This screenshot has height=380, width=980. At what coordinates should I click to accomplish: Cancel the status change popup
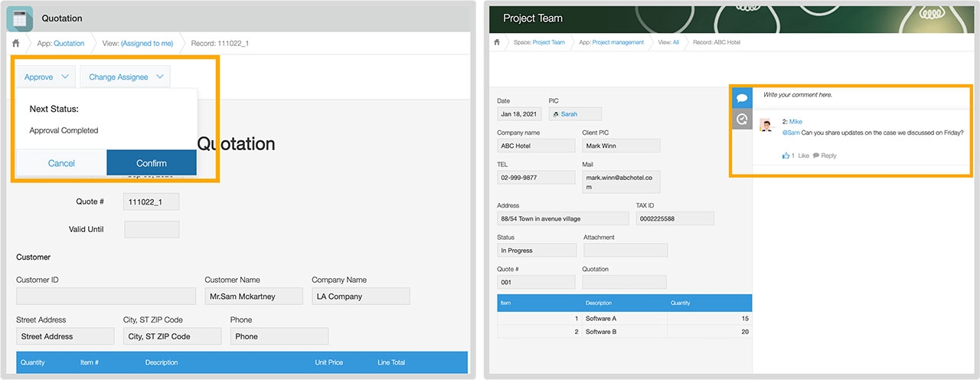(61, 163)
